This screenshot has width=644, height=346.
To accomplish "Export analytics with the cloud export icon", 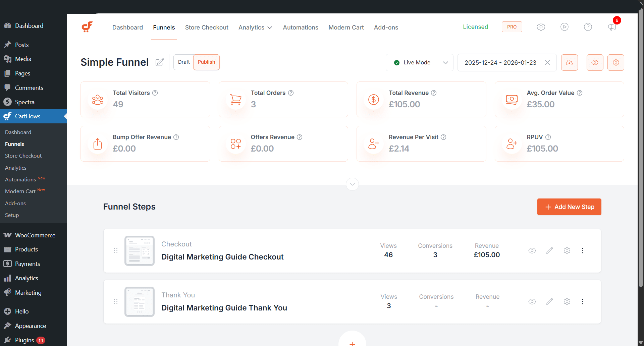I will [x=570, y=62].
